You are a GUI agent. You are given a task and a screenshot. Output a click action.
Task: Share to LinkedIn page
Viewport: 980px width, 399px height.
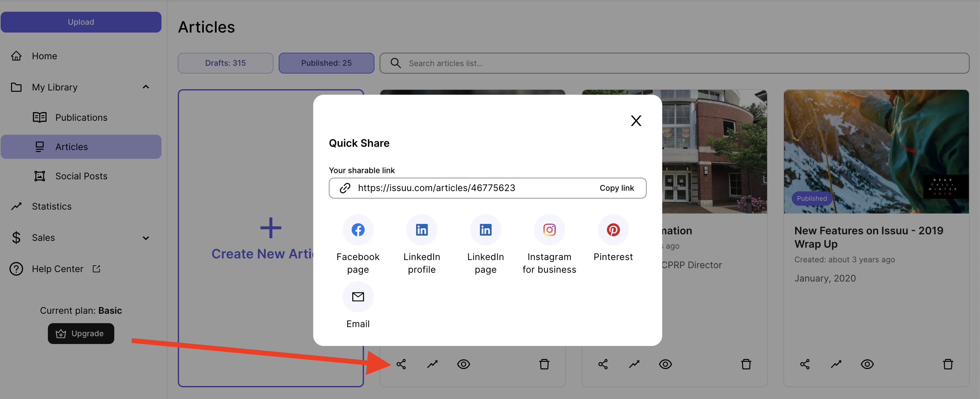485,229
